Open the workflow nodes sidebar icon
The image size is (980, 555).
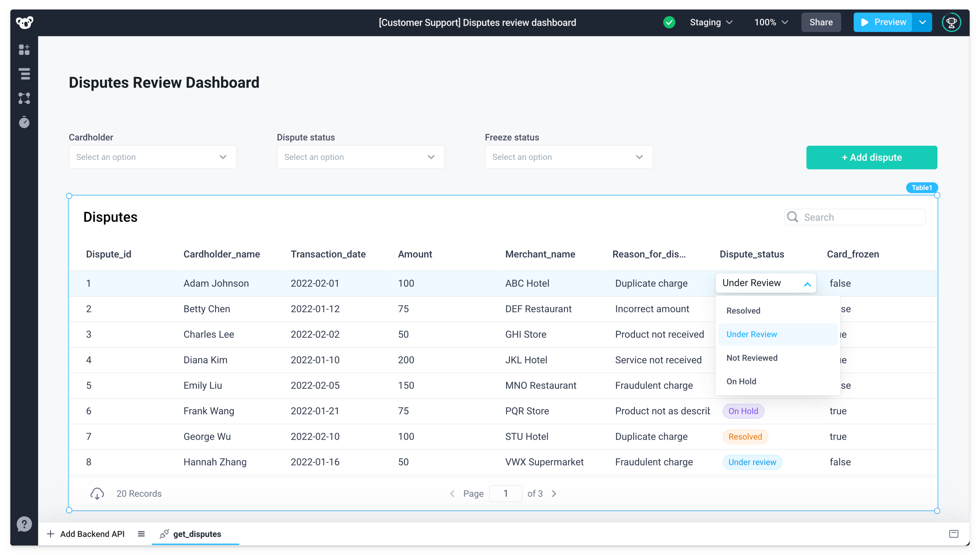[24, 98]
